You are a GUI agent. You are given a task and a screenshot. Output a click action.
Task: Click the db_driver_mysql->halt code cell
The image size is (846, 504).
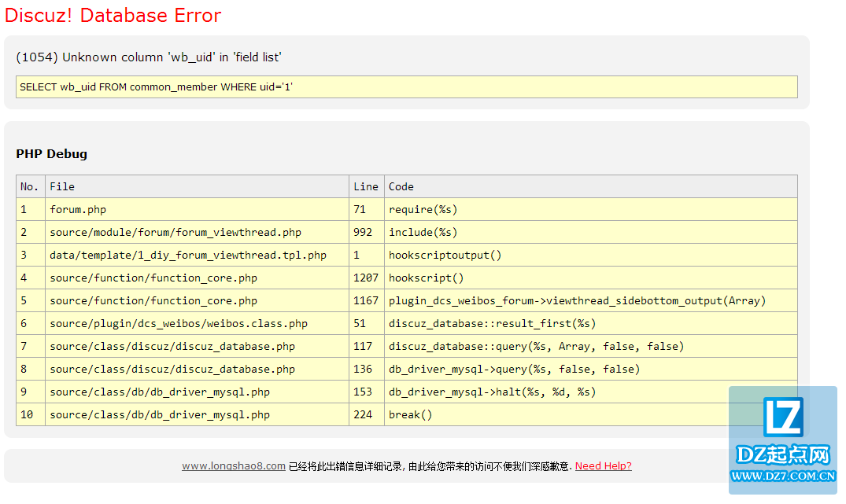coord(591,392)
